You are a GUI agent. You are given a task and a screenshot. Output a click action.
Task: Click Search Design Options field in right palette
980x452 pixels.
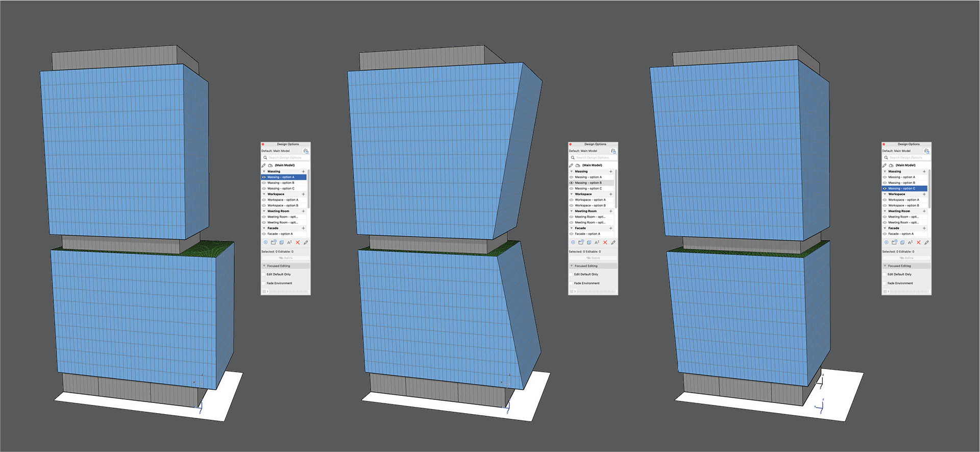(x=906, y=157)
